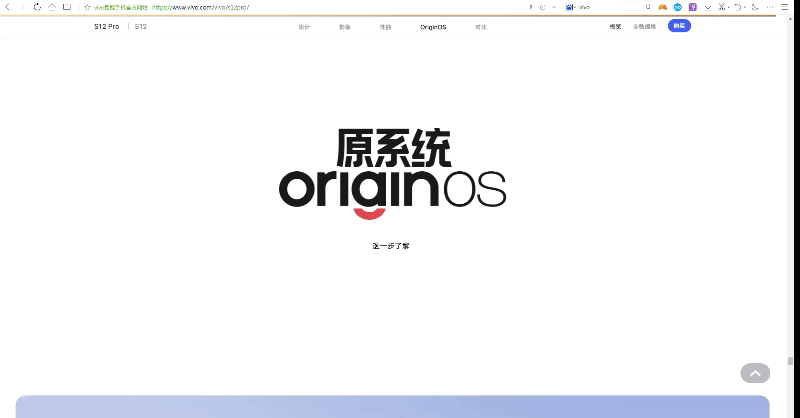Go back using the browser back arrow
Screen dimensions: 800x418
point(8,7)
